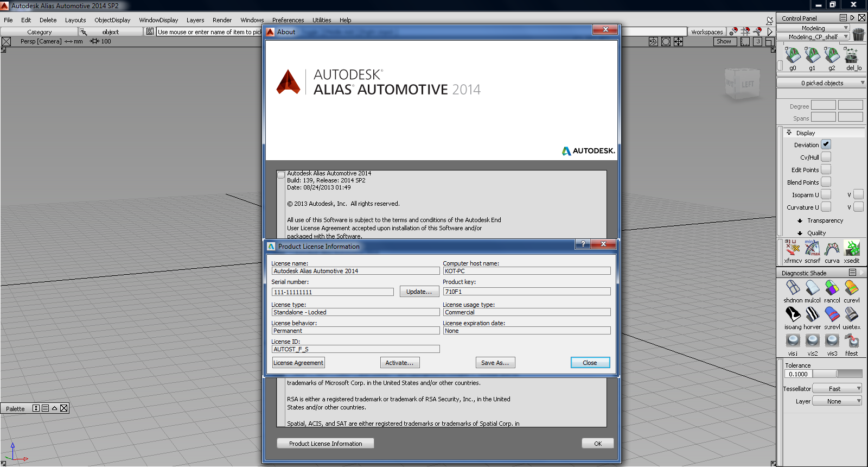Choose shdnon diagnostic shade mode
The width and height of the screenshot is (868, 467).
pyautogui.click(x=793, y=288)
